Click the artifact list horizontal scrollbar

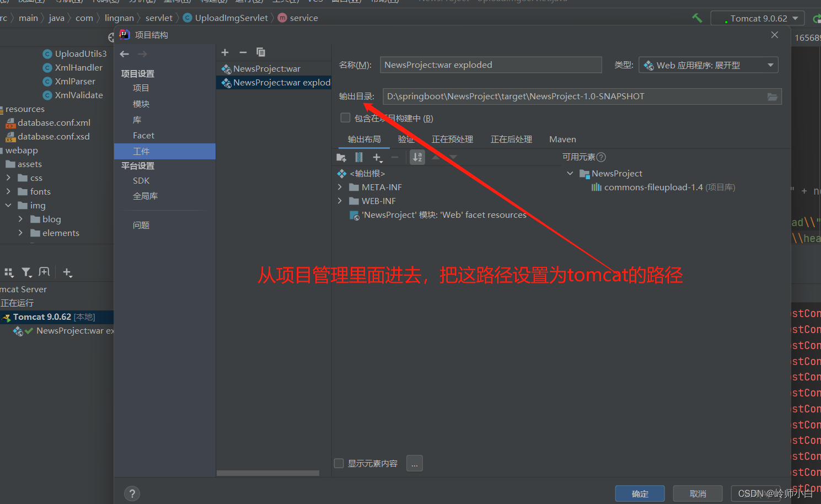point(268,473)
